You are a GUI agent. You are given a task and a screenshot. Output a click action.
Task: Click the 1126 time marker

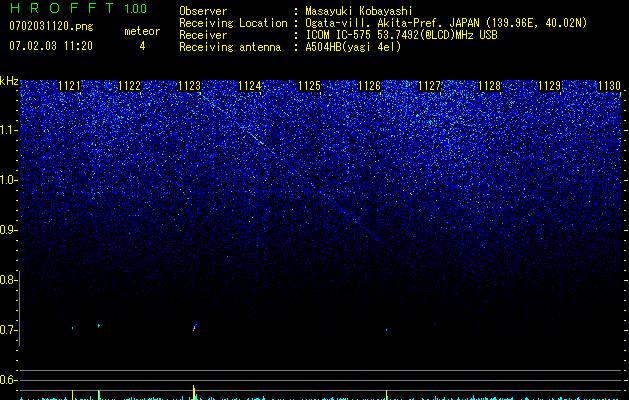tap(369, 86)
